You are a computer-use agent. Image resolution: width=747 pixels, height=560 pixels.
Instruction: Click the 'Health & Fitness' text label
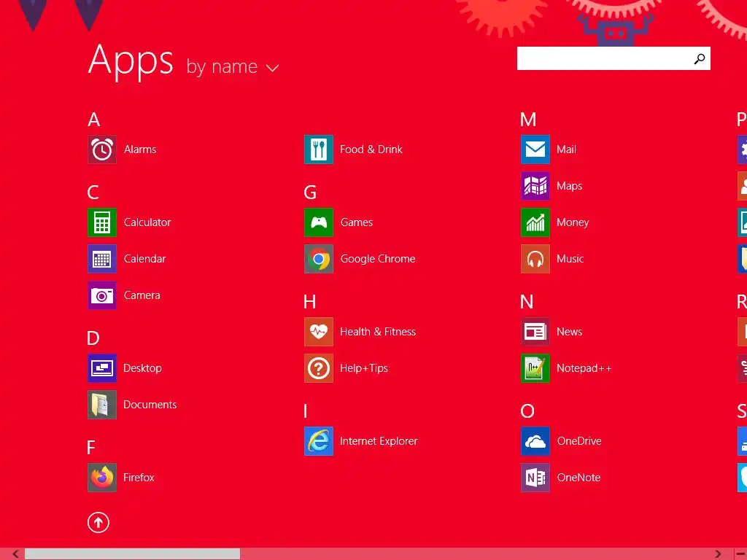click(378, 332)
